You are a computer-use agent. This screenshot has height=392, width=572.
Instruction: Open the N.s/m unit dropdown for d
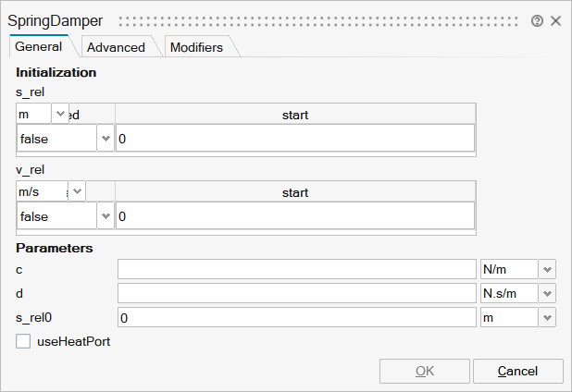coord(547,293)
